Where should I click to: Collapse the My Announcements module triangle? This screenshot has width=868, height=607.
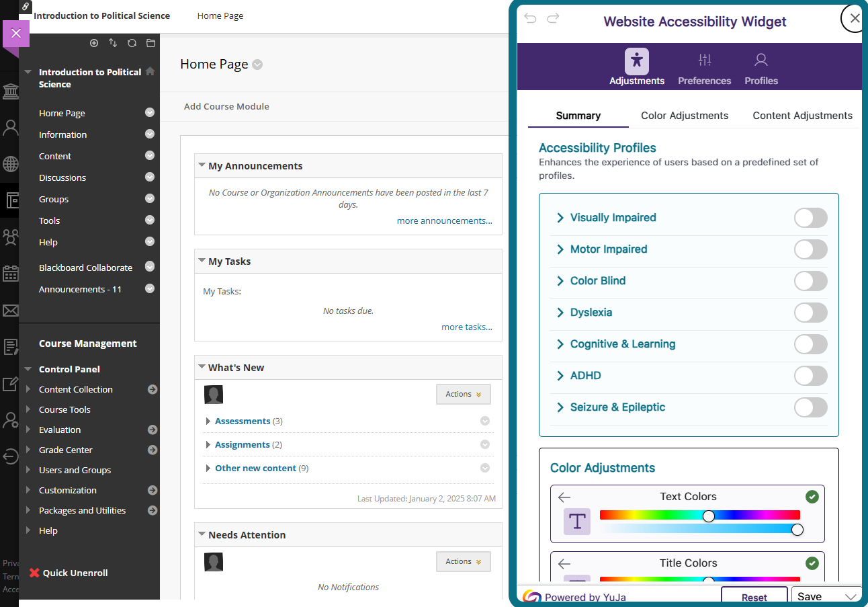pos(202,165)
